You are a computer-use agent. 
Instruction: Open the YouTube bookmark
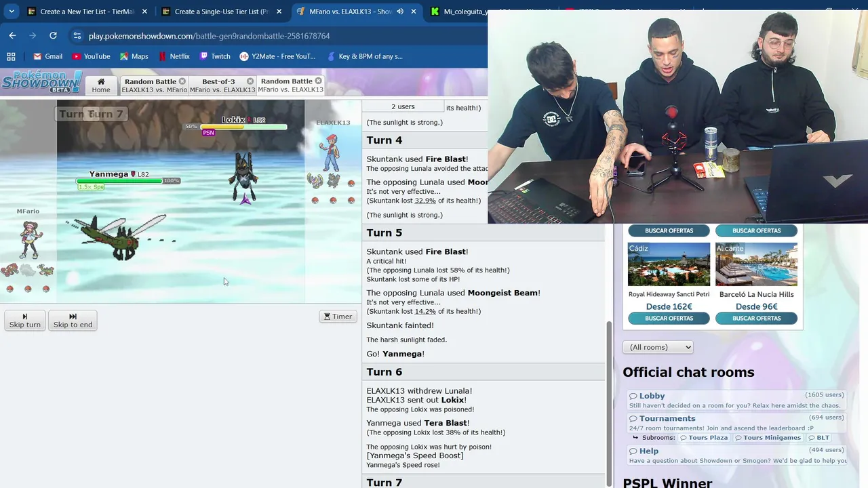91,56
